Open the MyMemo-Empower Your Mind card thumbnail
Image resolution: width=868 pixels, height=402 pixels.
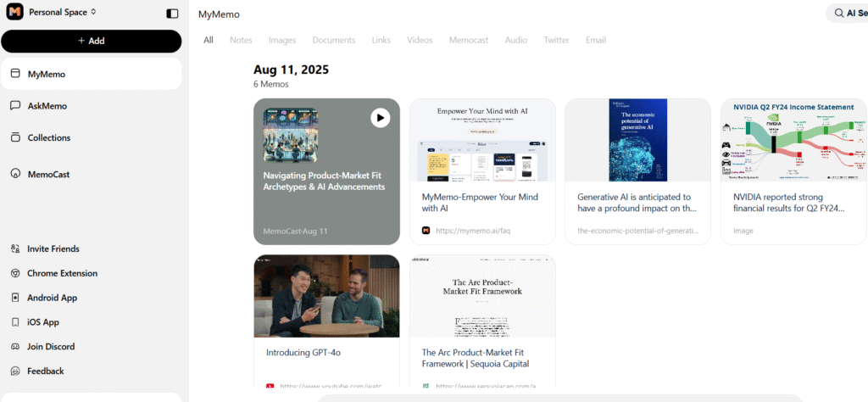(482, 140)
